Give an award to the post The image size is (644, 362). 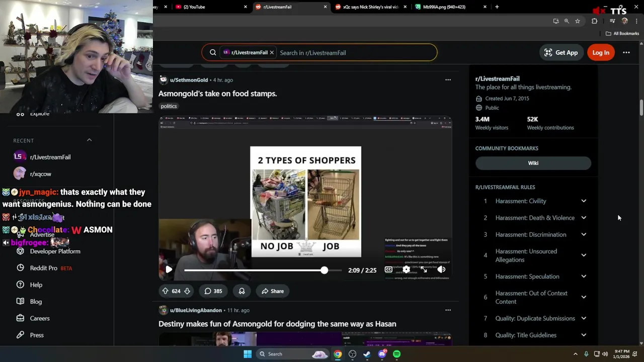tap(242, 291)
